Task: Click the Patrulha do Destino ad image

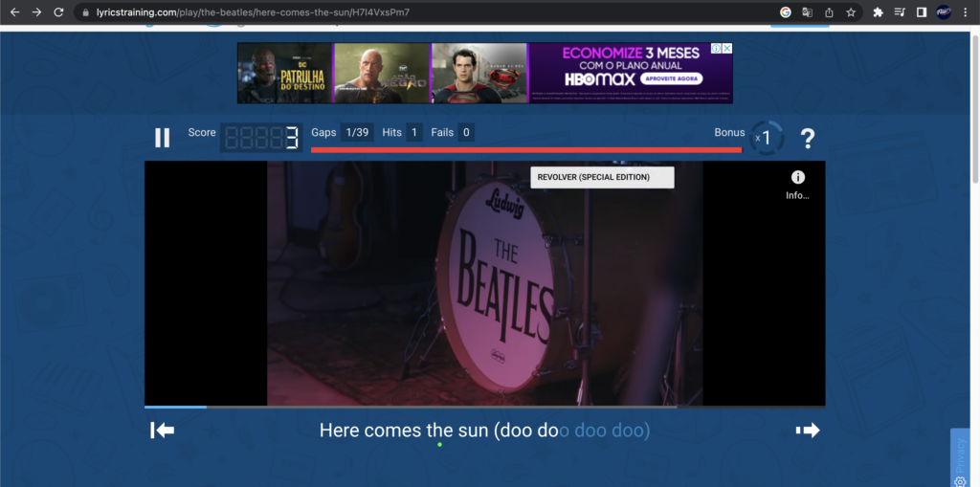Action: (284, 73)
